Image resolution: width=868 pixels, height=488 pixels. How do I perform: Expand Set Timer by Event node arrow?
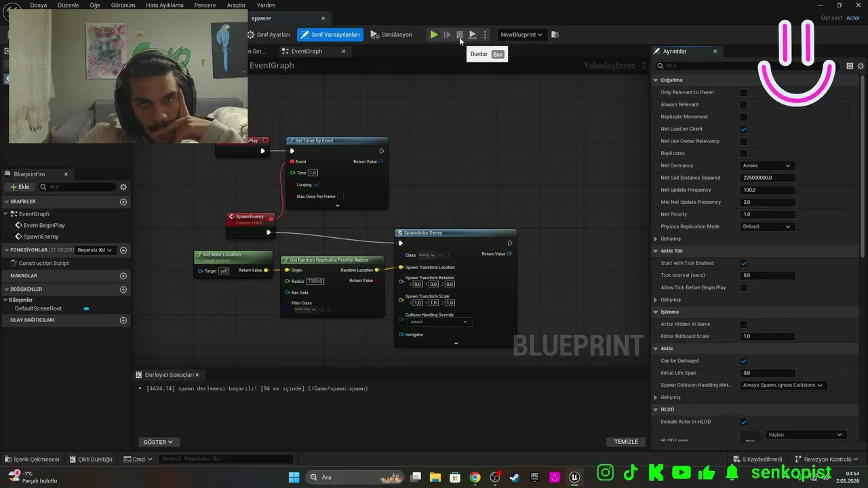tap(338, 205)
